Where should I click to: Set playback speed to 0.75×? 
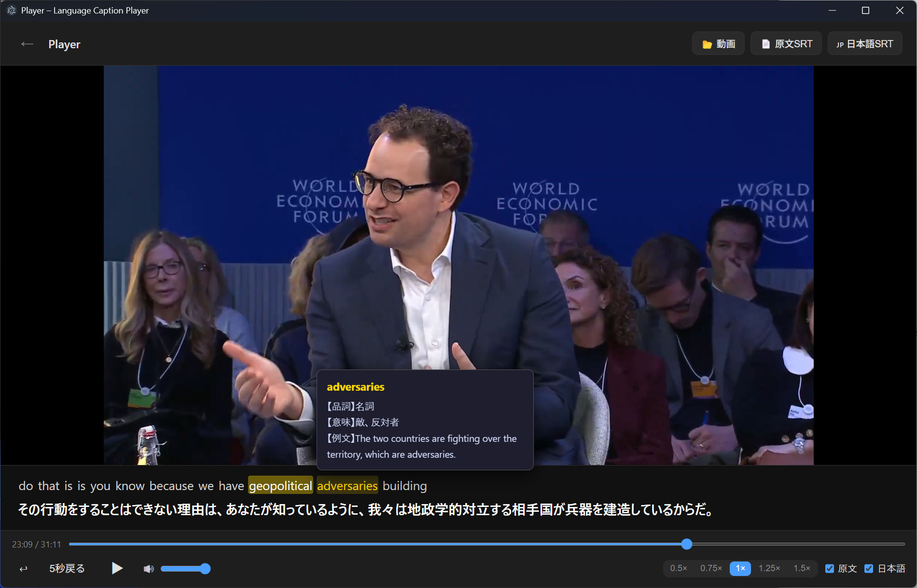[711, 568]
